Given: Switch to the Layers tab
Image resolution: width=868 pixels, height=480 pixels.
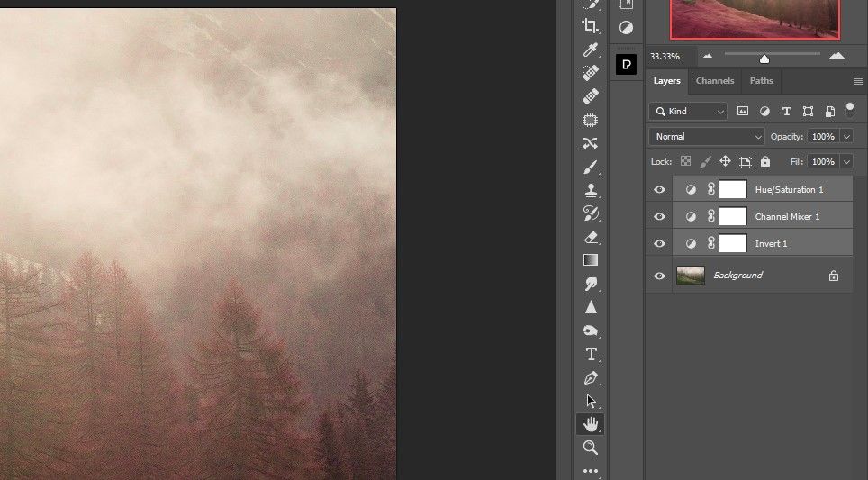Looking at the screenshot, I should click(x=666, y=81).
